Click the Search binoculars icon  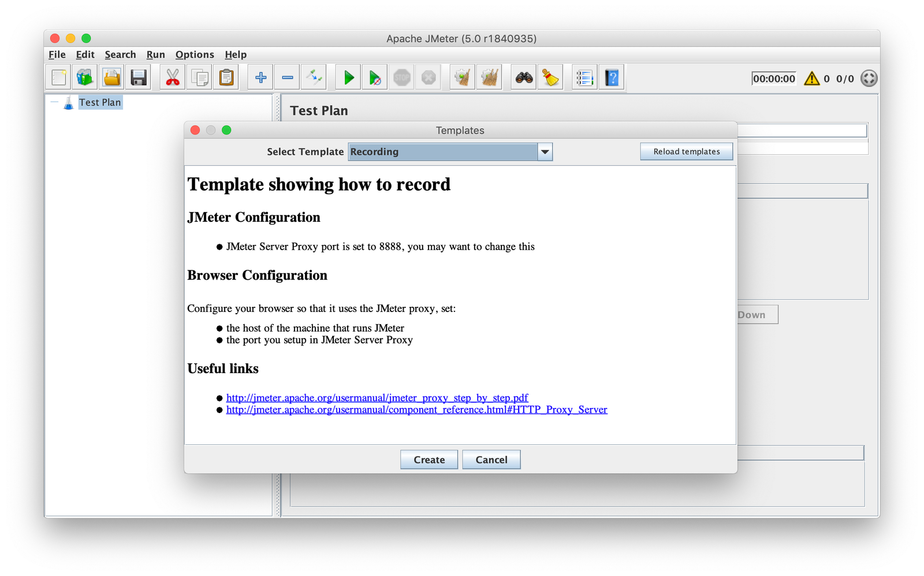pos(524,77)
